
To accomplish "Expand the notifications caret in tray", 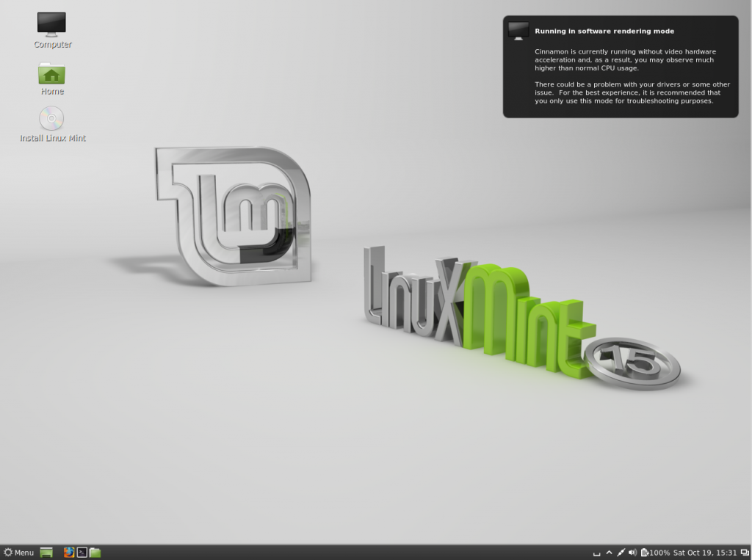I will (x=609, y=553).
